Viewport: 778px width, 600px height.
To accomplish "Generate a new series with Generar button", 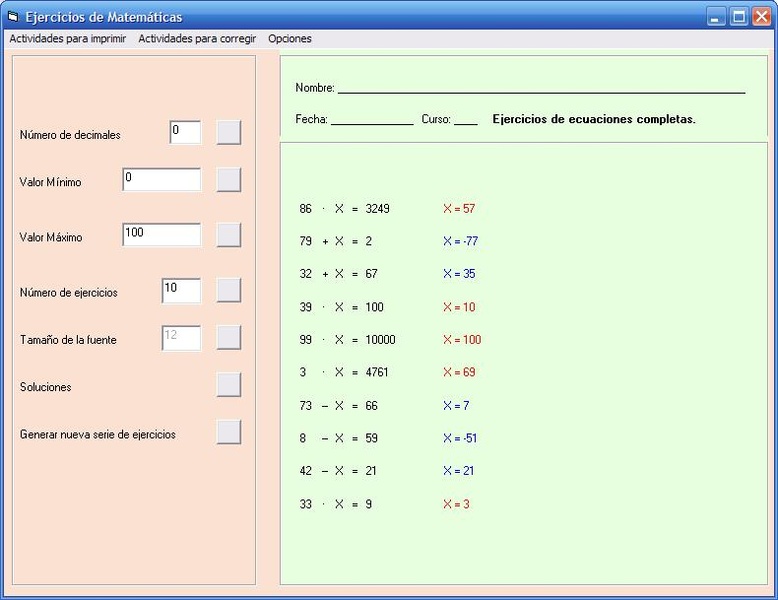I will [x=229, y=432].
